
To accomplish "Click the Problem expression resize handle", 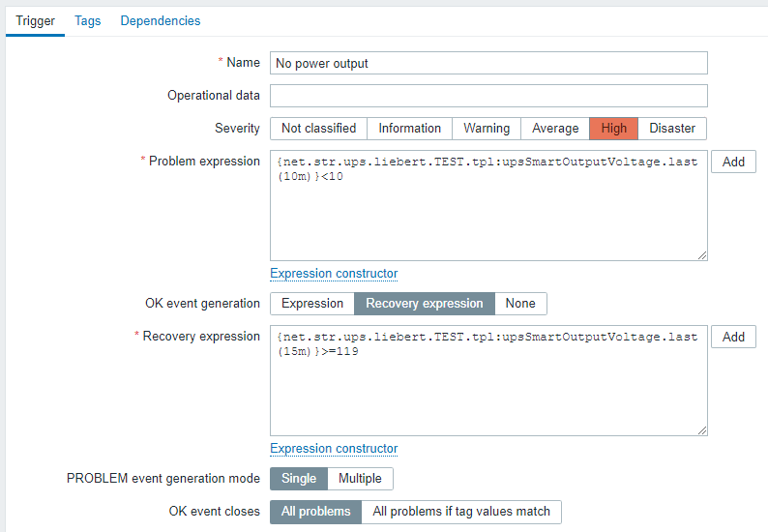I will click(702, 255).
